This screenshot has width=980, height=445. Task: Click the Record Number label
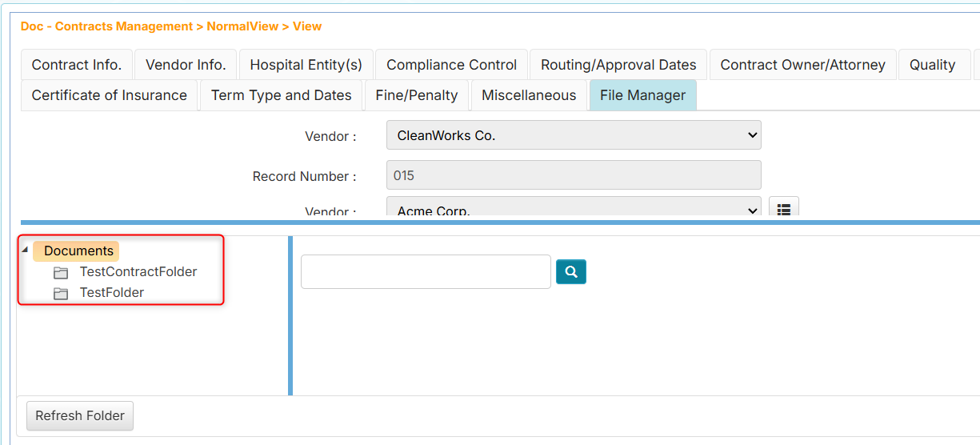coord(304,176)
